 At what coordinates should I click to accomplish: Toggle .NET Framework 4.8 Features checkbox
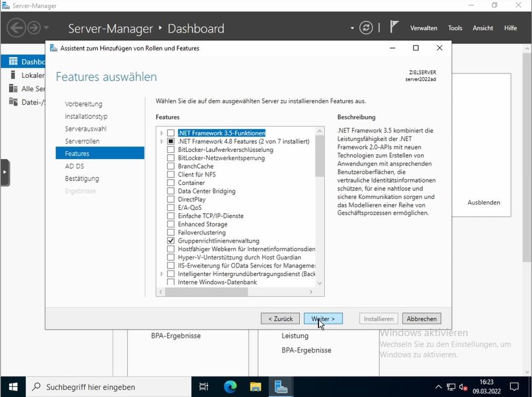[x=171, y=141]
